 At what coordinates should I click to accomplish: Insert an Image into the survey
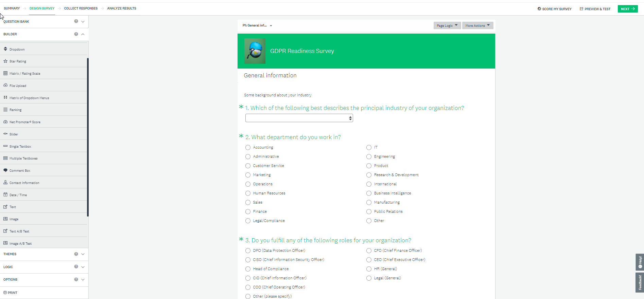click(x=14, y=219)
